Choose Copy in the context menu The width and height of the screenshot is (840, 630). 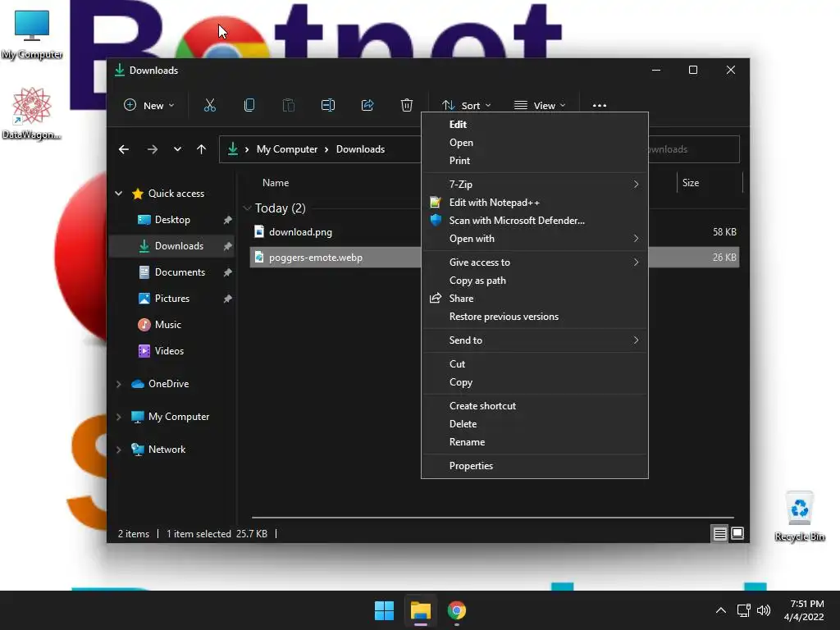(535, 382)
